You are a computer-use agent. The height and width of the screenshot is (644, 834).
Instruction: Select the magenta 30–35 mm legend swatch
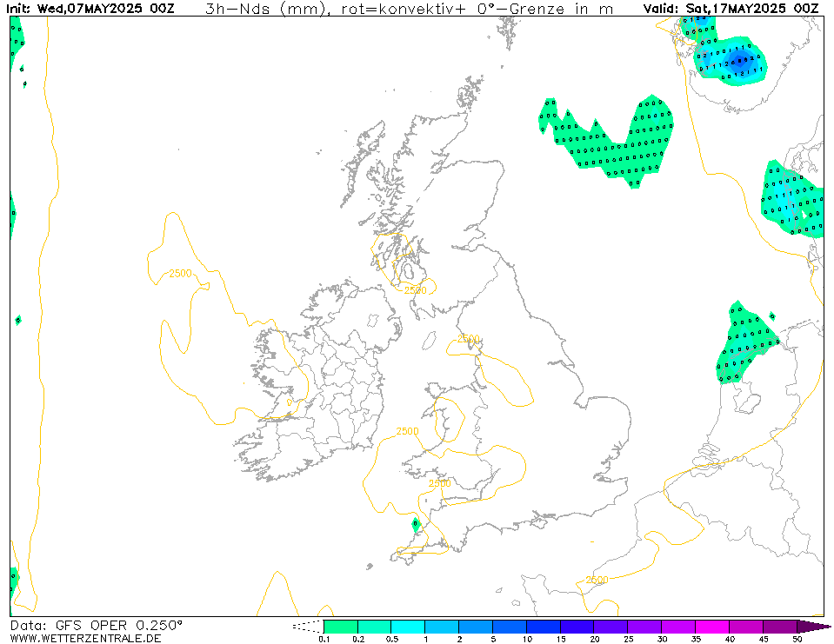click(678, 627)
